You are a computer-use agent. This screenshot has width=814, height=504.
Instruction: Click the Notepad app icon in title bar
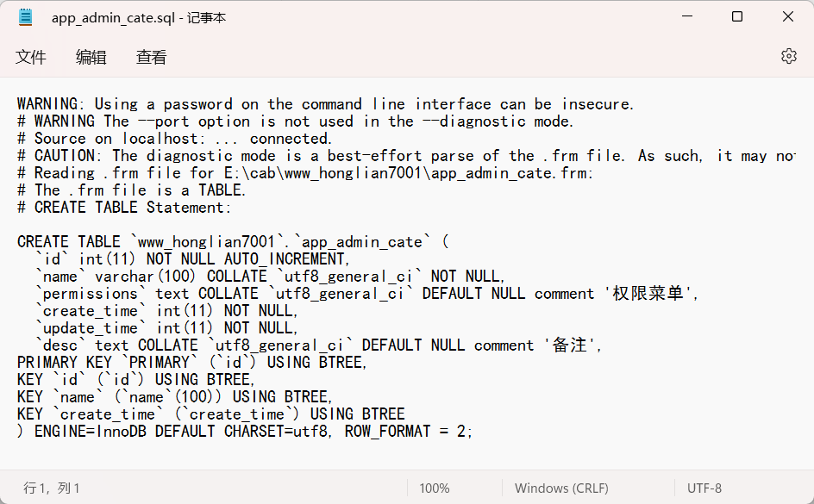pyautogui.click(x=24, y=16)
